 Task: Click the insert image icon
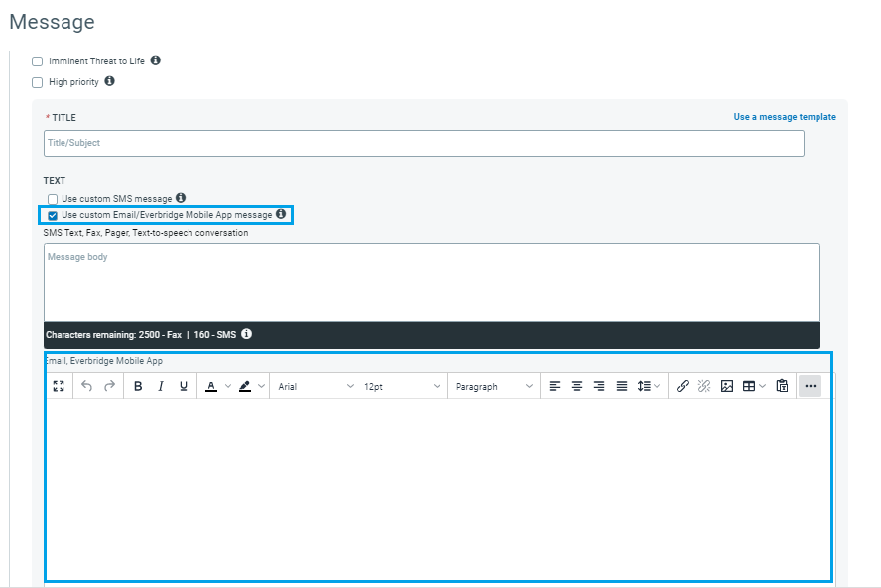(727, 386)
